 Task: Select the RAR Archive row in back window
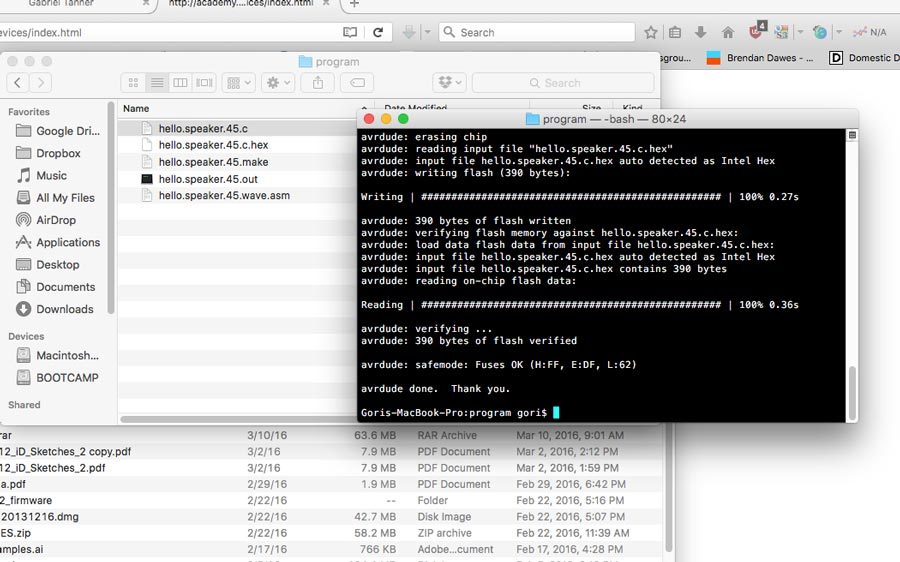click(331, 435)
